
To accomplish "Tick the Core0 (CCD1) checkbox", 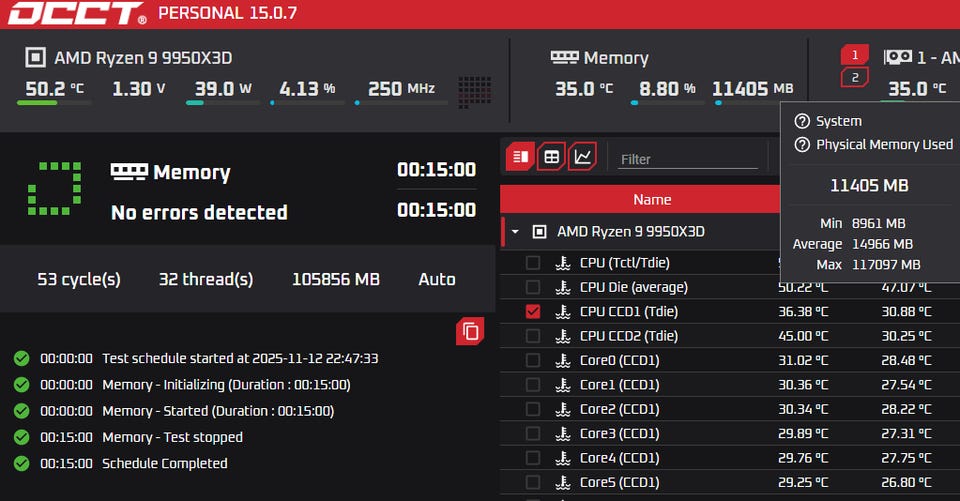I will point(533,361).
